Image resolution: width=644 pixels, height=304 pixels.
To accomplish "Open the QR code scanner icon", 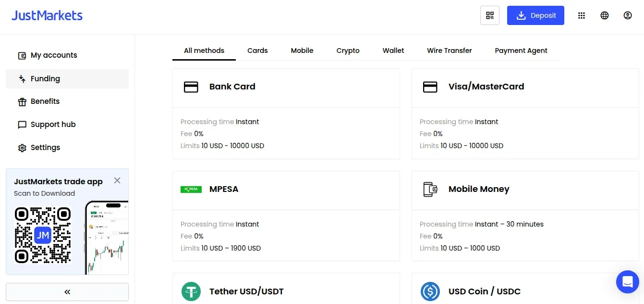I will coord(490,15).
